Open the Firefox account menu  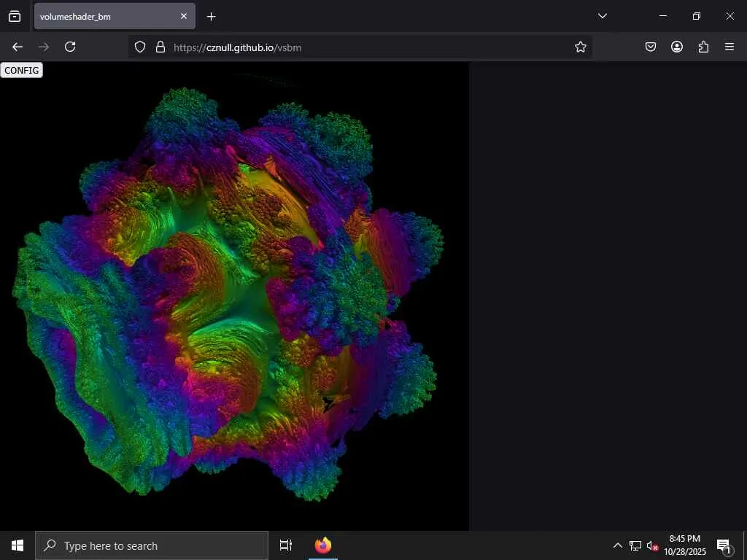(x=677, y=47)
